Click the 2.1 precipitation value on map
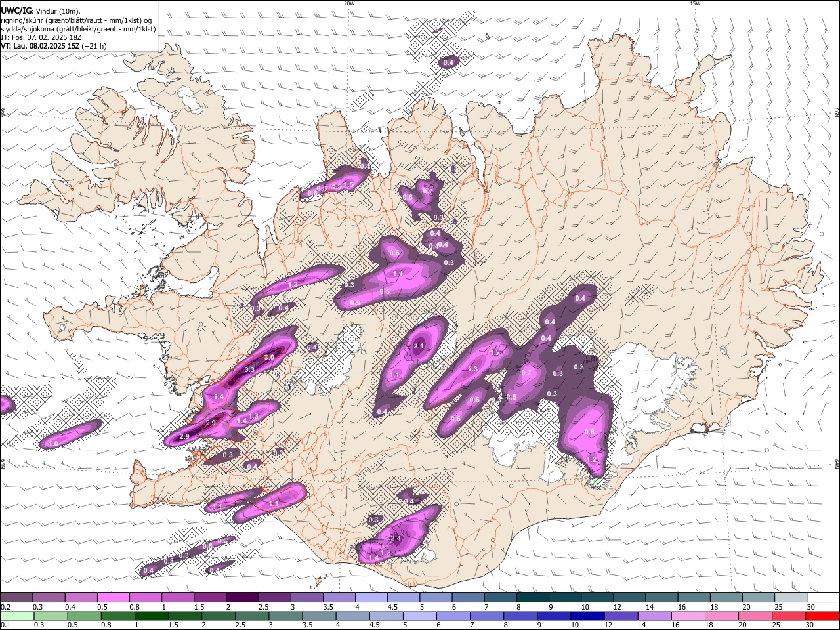 point(419,346)
